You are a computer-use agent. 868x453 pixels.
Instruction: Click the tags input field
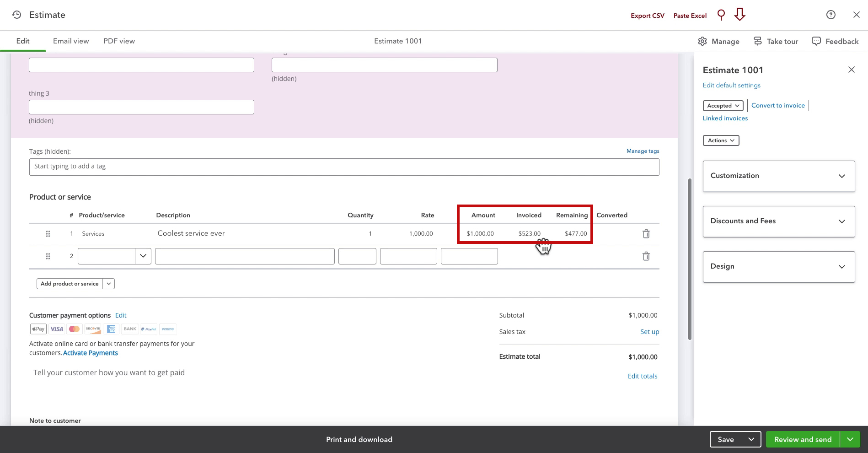[x=344, y=167]
